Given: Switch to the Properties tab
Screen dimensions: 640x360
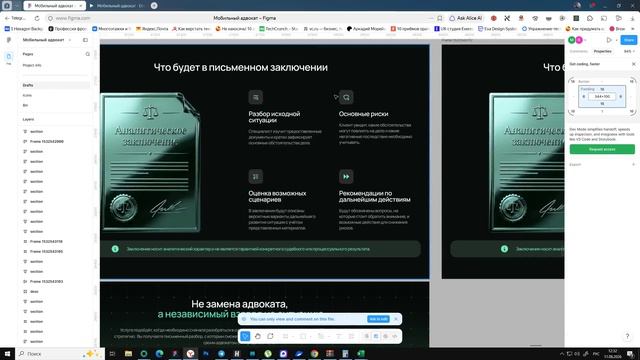Looking at the screenshot, I should pyautogui.click(x=602, y=51).
